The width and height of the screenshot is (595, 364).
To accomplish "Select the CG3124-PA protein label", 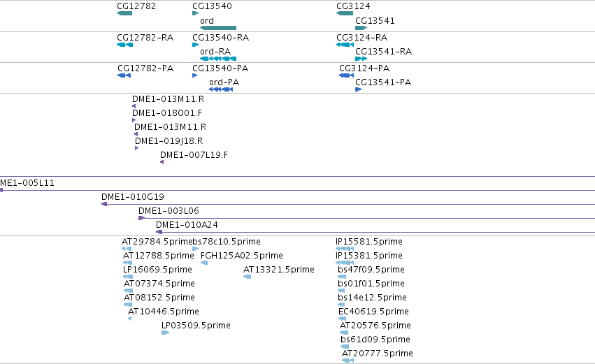I will coord(364,68).
